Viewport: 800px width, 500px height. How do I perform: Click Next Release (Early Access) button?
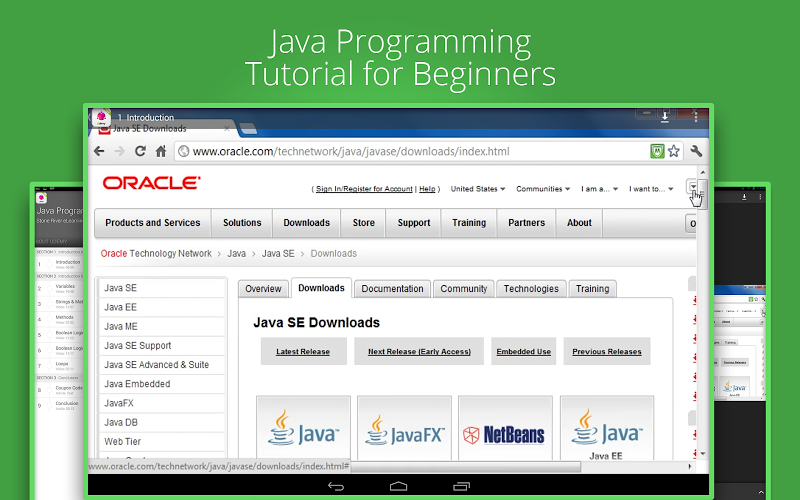(419, 352)
